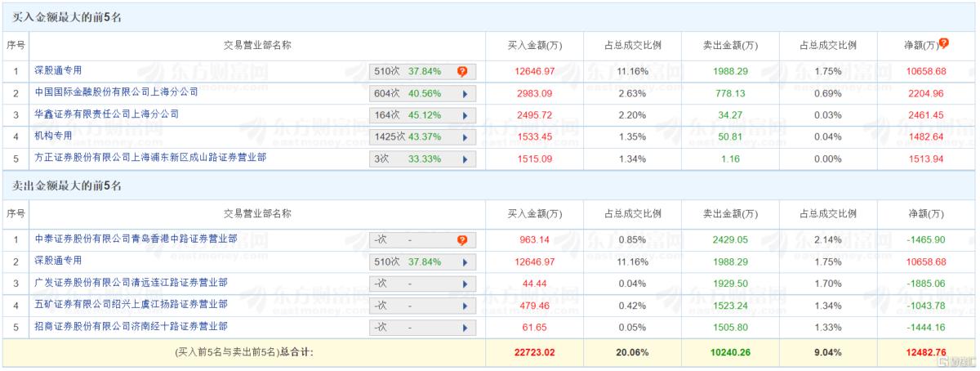This screenshot has height=371, width=980.
Task: Click sell amount 1505.80
Action: pyautogui.click(x=729, y=327)
